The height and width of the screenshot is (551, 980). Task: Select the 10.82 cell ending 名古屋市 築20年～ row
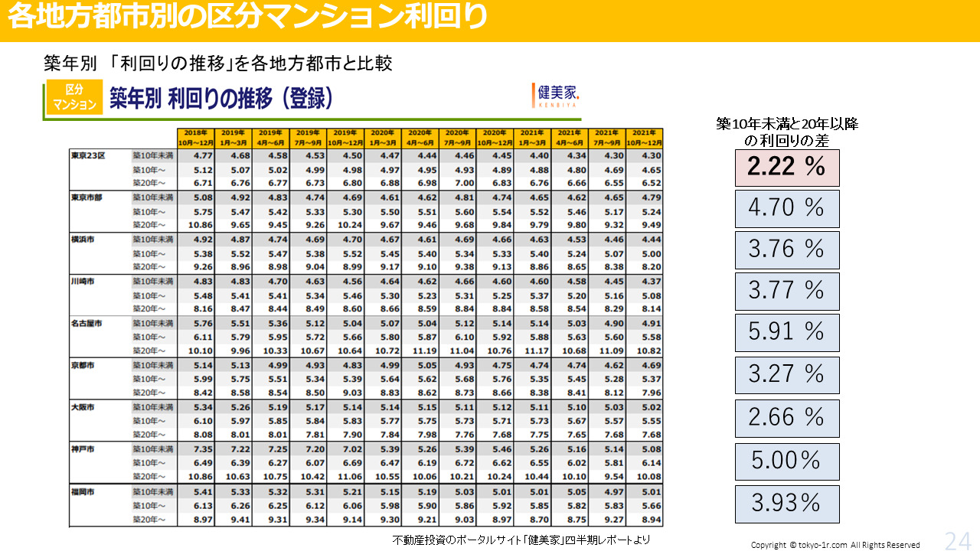[x=649, y=351]
